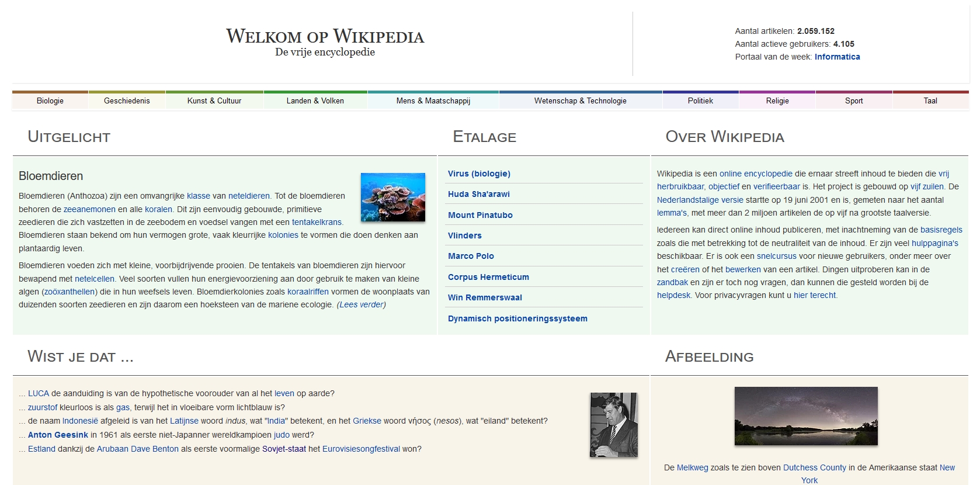Image resolution: width=980 pixels, height=485 pixels.
Task: Click the tentakelkrans link
Action: [317, 222]
